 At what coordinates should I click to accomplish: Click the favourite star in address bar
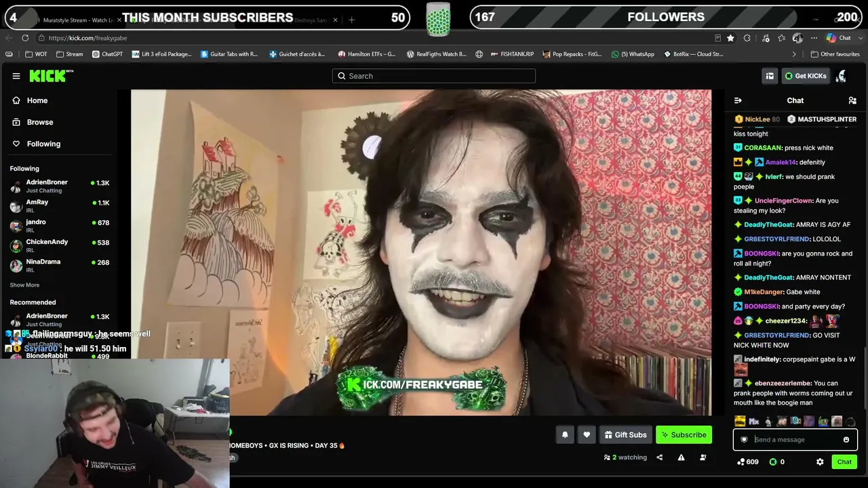tap(730, 38)
